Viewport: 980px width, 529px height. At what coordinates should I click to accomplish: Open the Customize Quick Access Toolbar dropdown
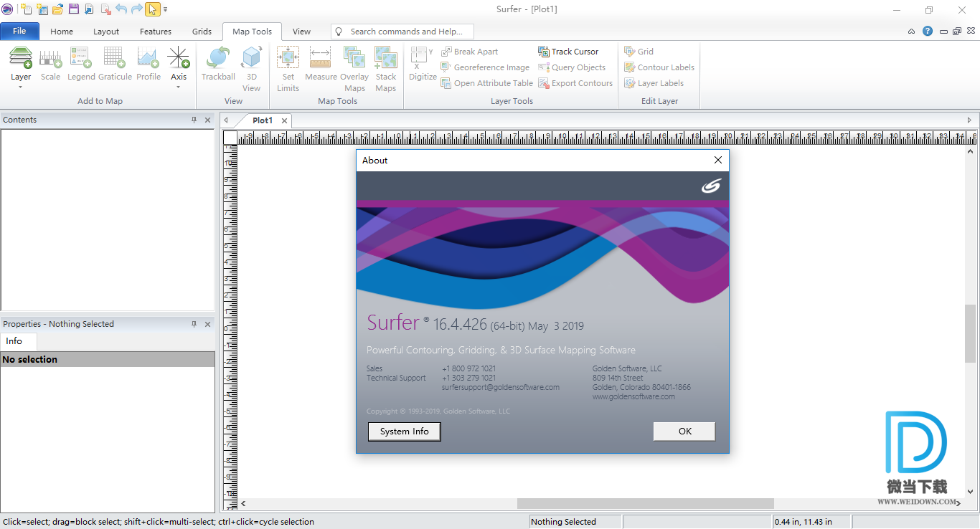(166, 9)
